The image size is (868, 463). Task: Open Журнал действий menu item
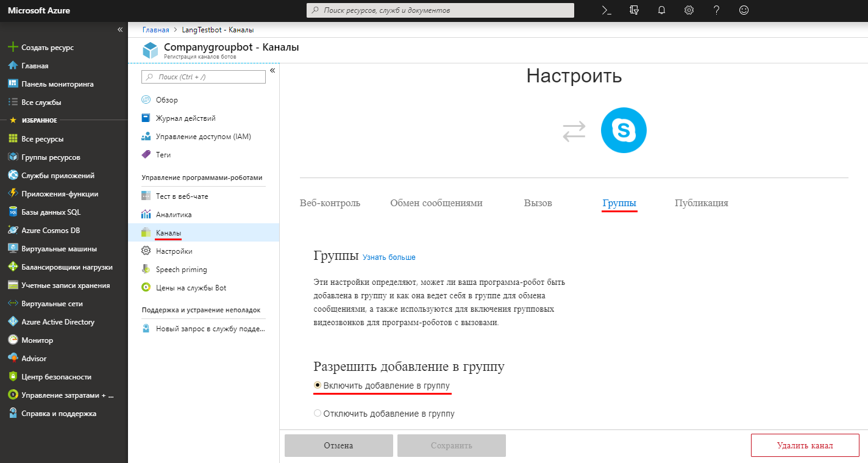(x=204, y=118)
